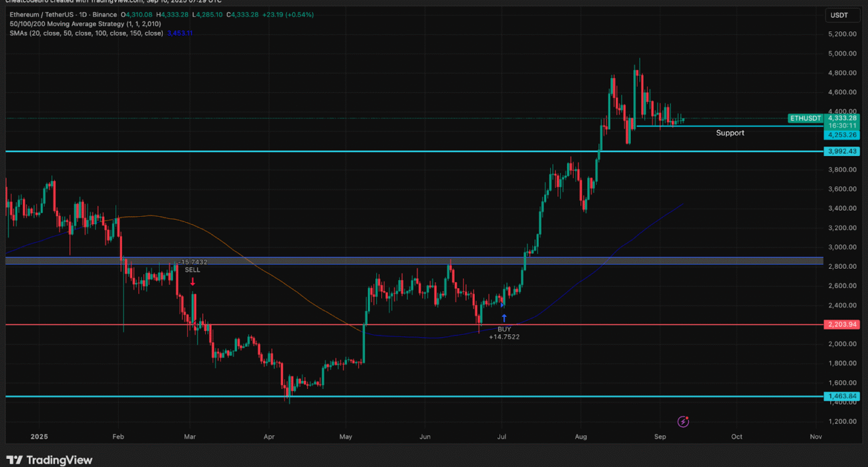This screenshot has height=467, width=868.
Task: Select the ETHUSDT price label tag
Action: (805, 118)
